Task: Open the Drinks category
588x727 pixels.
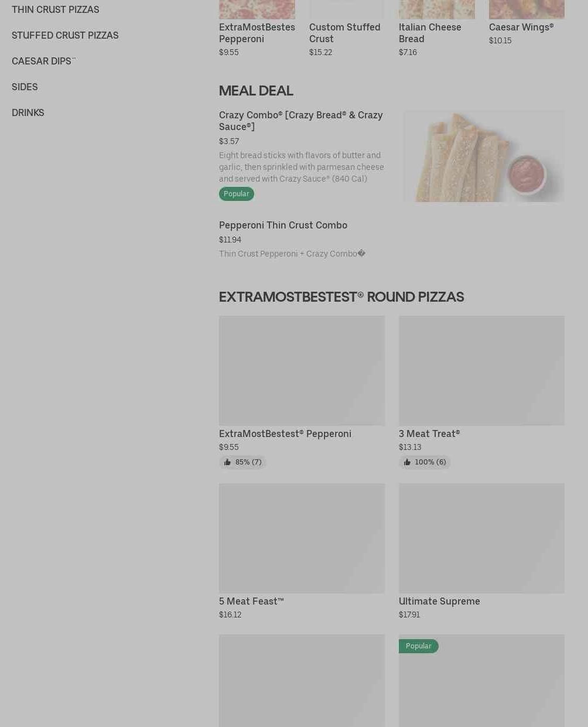Action: (28, 112)
